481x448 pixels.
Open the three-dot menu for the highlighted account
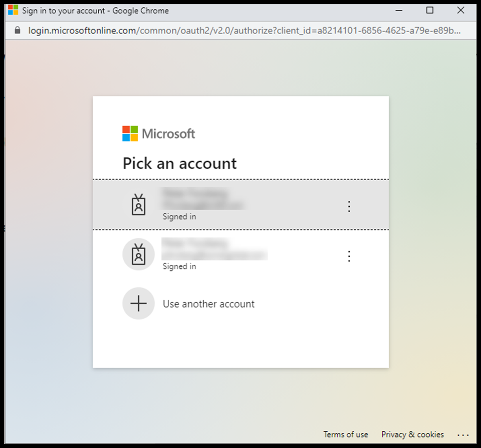click(x=349, y=206)
